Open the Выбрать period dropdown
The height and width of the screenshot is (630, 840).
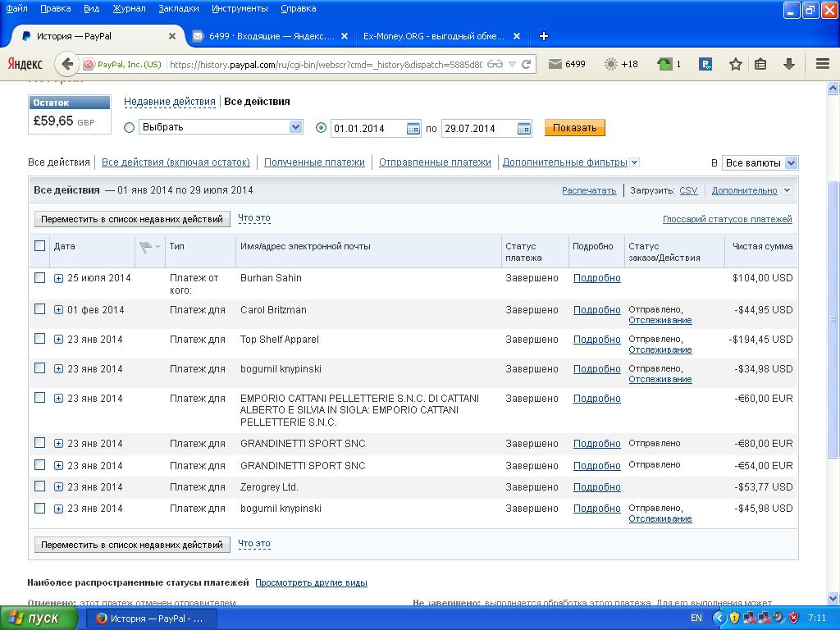(x=221, y=127)
